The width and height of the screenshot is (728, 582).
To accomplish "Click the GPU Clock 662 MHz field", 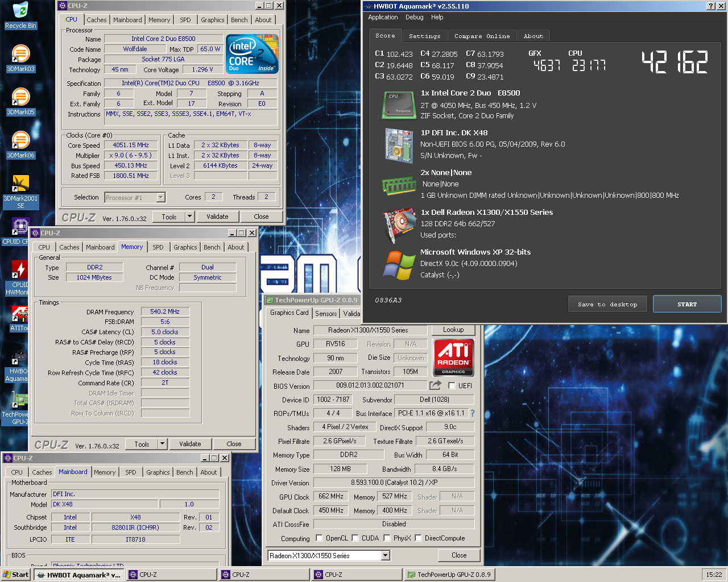I will 331,496.
